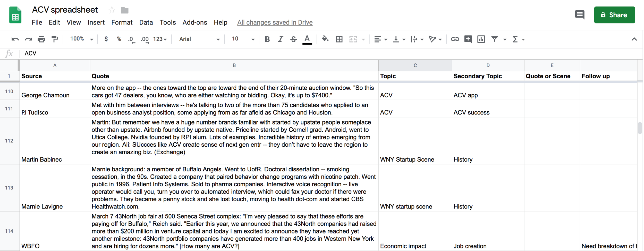This screenshot has width=644, height=251.
Task: Click the document title ACV spreadsheet
Action: [65, 10]
